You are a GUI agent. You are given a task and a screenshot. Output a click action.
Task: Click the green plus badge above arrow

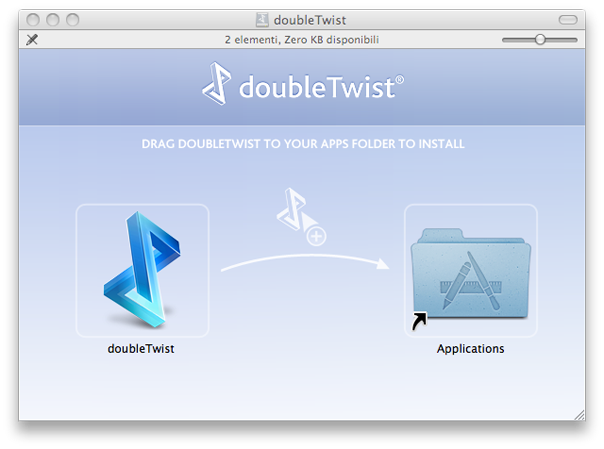[x=316, y=237]
